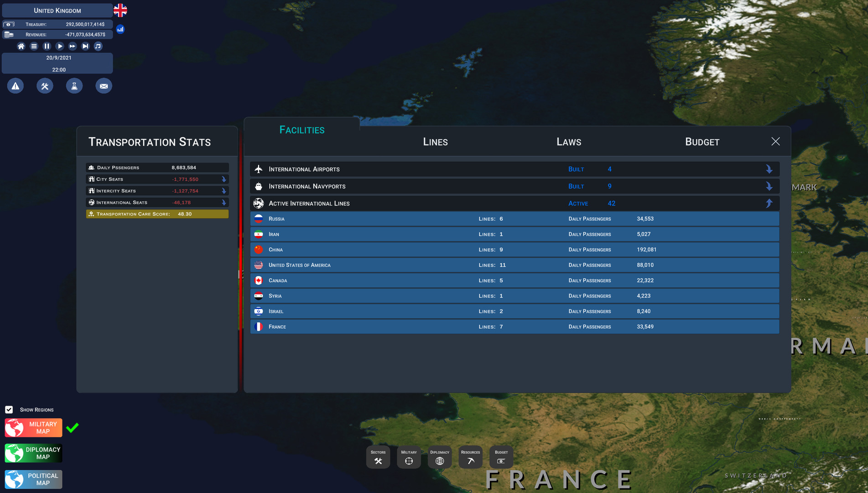Open the Laws tab

(568, 142)
